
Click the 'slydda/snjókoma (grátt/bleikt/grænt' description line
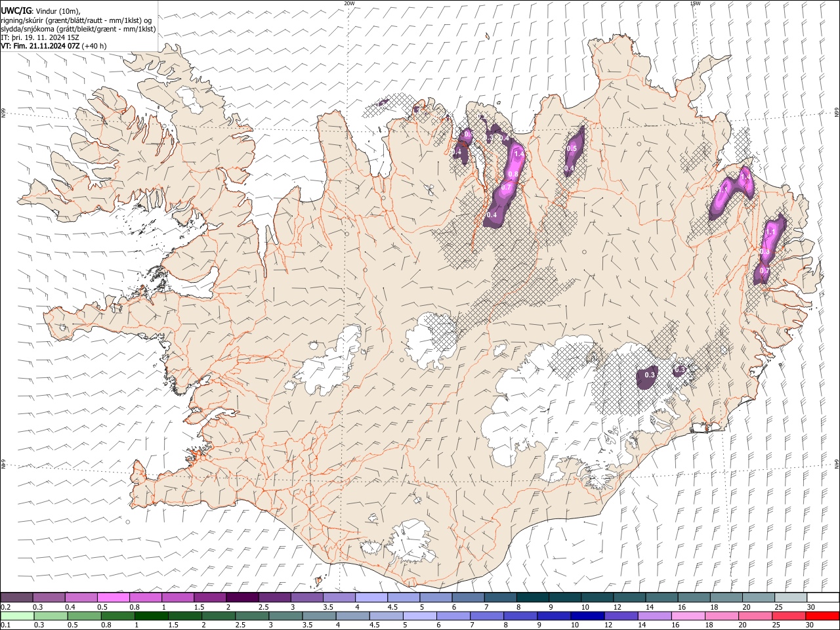pos(78,29)
